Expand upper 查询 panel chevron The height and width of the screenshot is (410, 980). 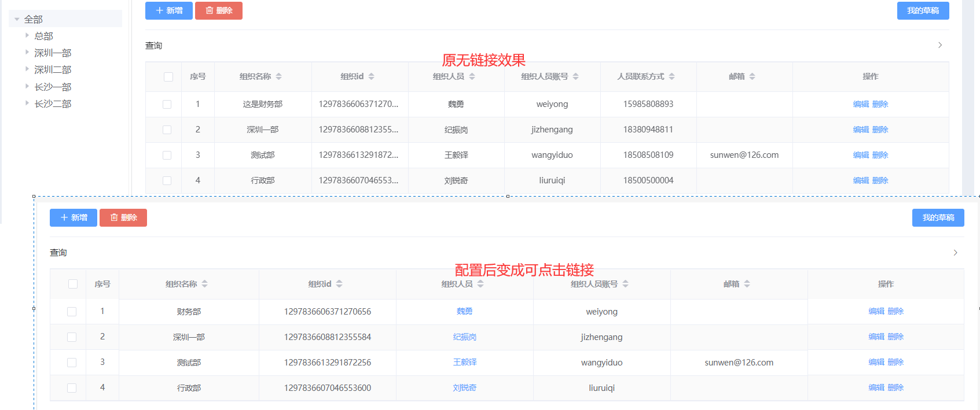click(939, 45)
